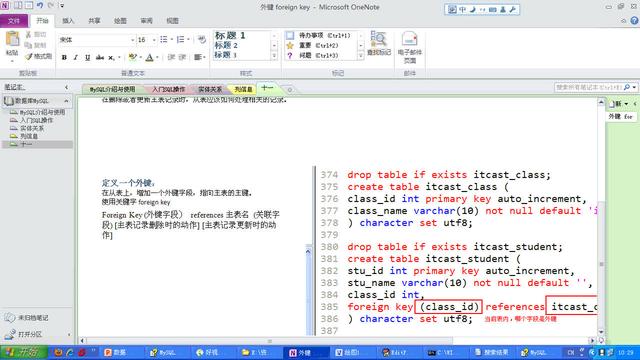The height and width of the screenshot is (360, 640).
Task: Open the 文件 file tab
Action: [x=14, y=21]
